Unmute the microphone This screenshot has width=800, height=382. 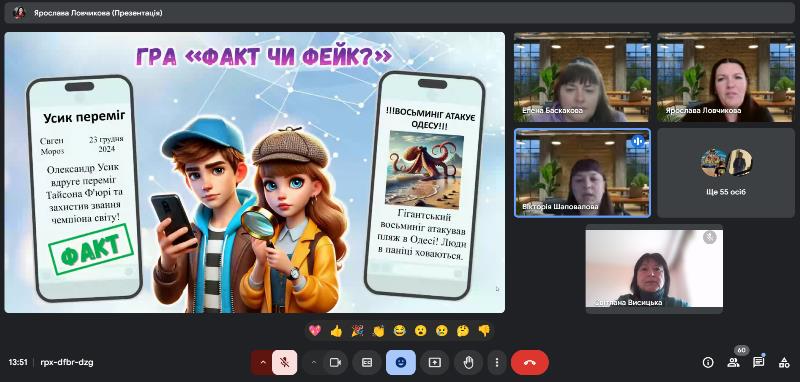285,363
